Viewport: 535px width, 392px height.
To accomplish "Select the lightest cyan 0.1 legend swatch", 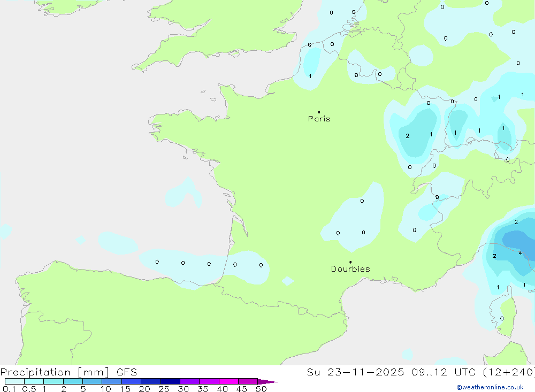I will click(x=14, y=381).
